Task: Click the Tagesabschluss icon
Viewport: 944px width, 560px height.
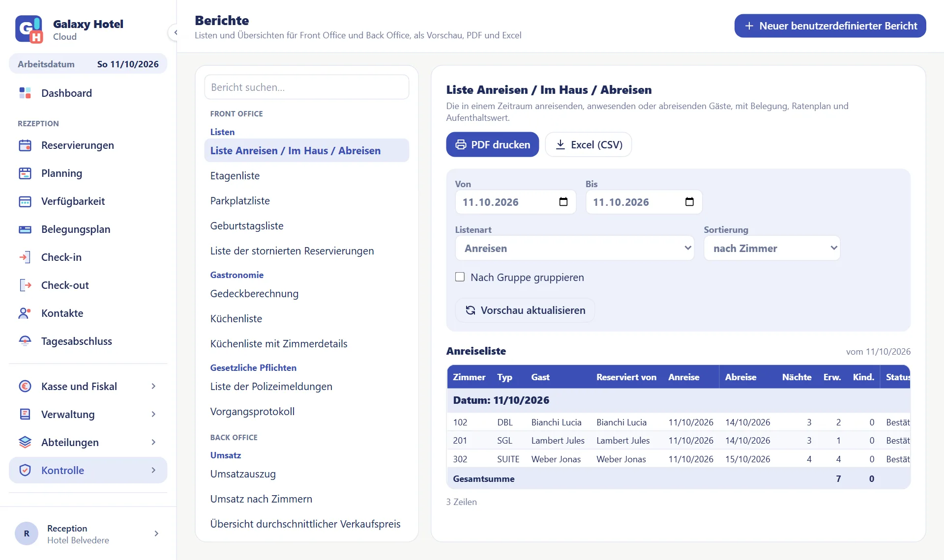Action: [x=25, y=341]
